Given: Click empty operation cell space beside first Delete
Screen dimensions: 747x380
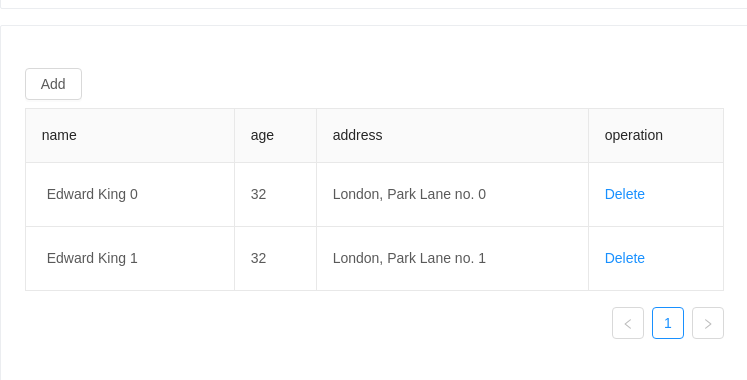Looking at the screenshot, I should 684,194.
